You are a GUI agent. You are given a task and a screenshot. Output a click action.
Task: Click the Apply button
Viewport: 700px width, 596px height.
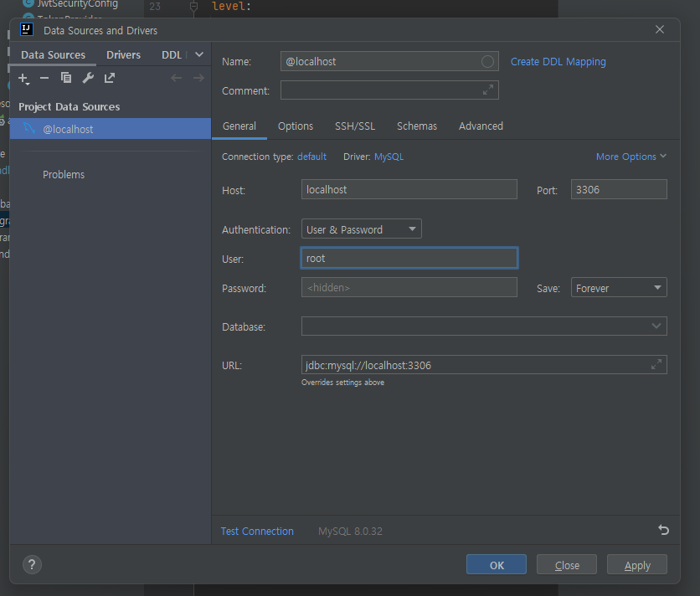tap(637, 565)
